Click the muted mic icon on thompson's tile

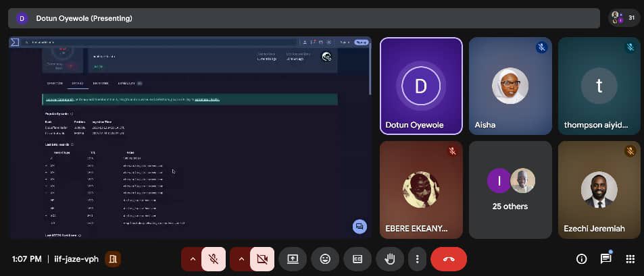[630, 47]
